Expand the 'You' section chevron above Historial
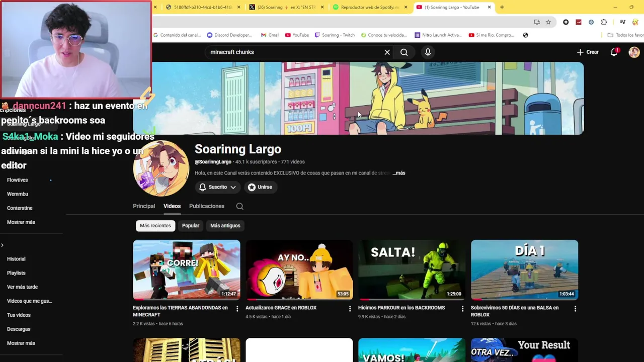The width and height of the screenshot is (644, 362). coord(3,245)
